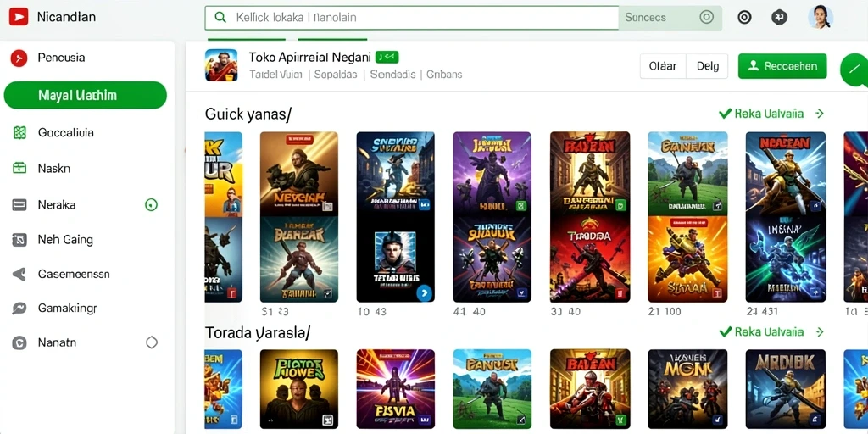868x434 pixels.
Task: Click the Delg button
Action: (708, 66)
